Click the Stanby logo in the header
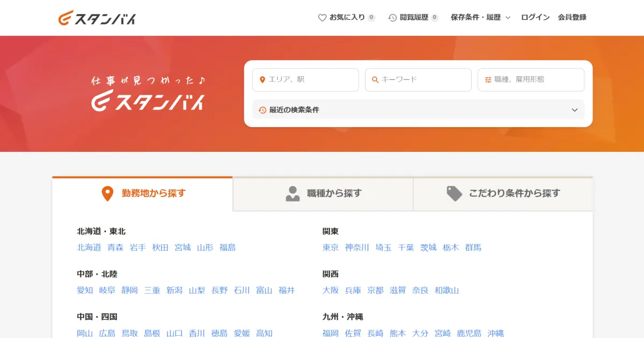The width and height of the screenshot is (644, 338). tap(97, 18)
